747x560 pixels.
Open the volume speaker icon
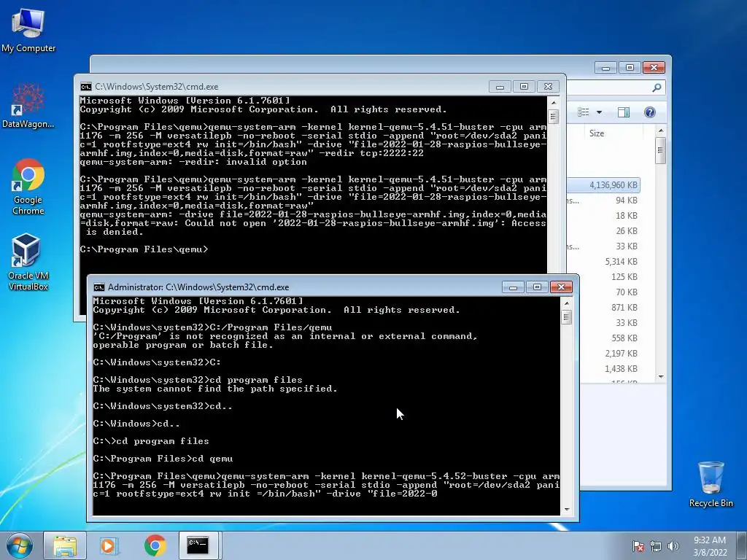673,546
